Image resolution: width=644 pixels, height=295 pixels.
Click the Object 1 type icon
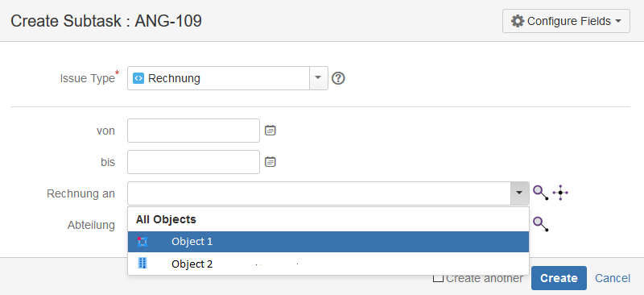(x=142, y=242)
